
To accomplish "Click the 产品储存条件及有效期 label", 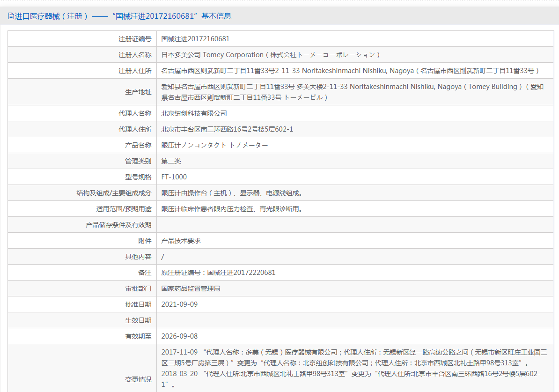I will click(118, 225).
